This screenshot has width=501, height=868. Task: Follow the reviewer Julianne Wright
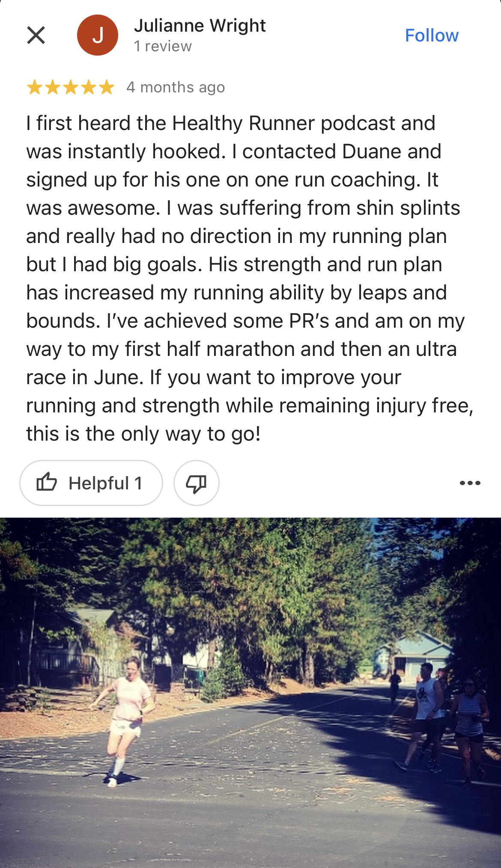432,36
